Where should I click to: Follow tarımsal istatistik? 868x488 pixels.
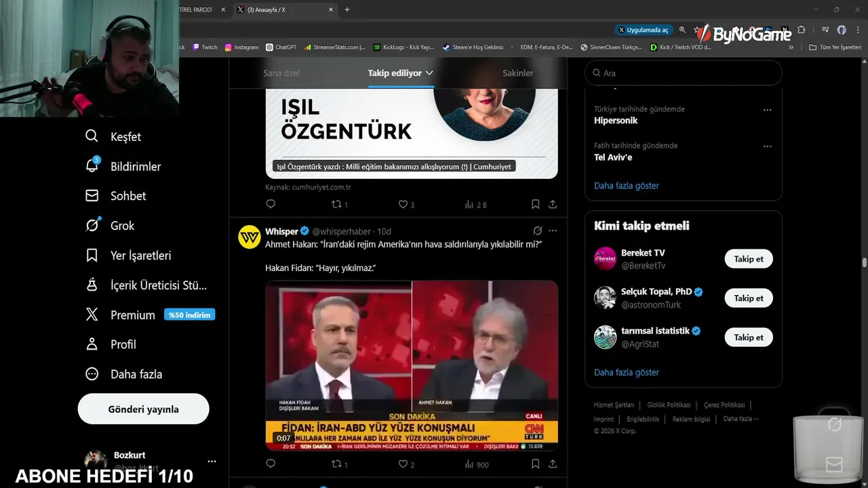pos(749,338)
